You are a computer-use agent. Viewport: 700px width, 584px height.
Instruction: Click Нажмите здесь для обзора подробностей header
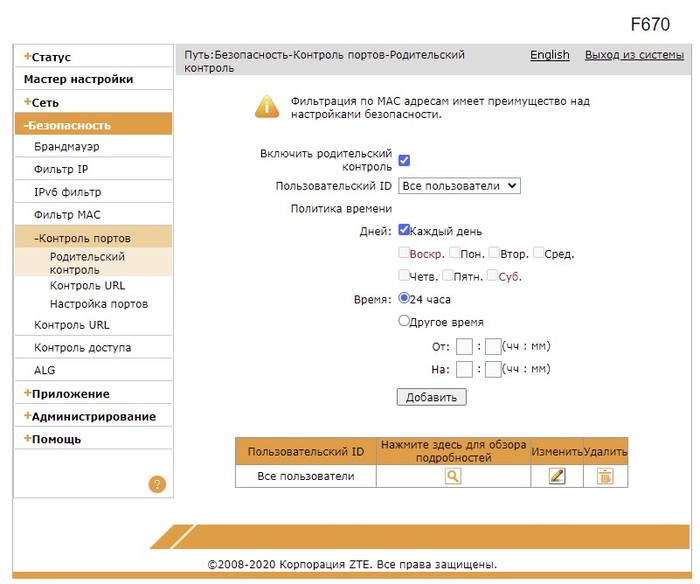click(x=453, y=451)
